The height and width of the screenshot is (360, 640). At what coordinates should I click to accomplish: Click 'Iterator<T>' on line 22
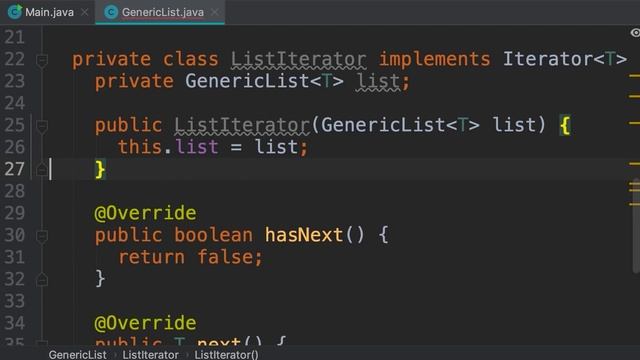565,60
